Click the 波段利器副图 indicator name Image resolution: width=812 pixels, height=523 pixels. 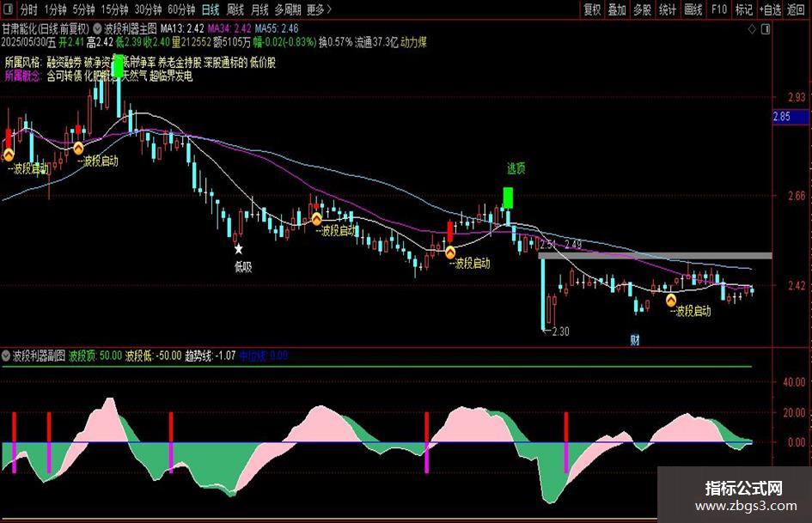click(39, 356)
